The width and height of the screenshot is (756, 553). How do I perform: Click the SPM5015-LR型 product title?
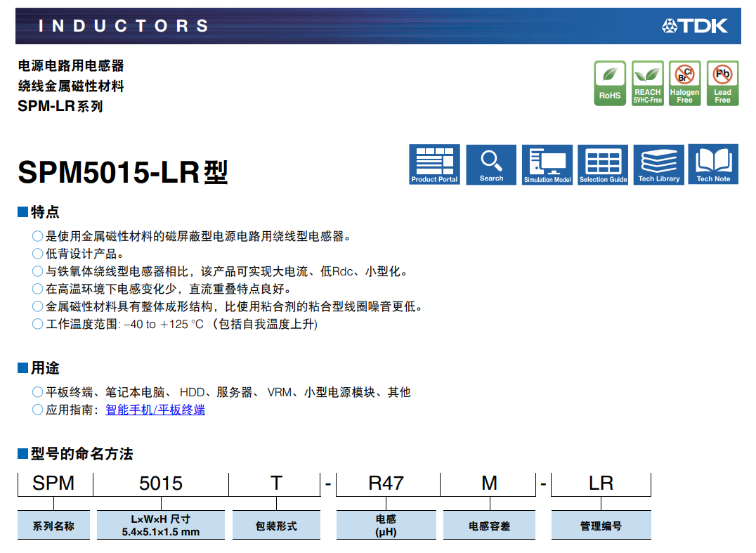123,172
